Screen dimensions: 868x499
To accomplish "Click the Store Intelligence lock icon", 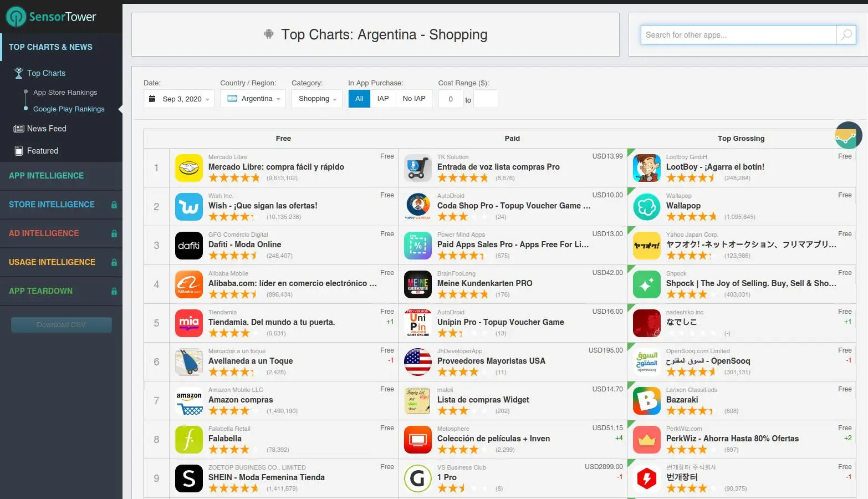I will click(114, 205).
